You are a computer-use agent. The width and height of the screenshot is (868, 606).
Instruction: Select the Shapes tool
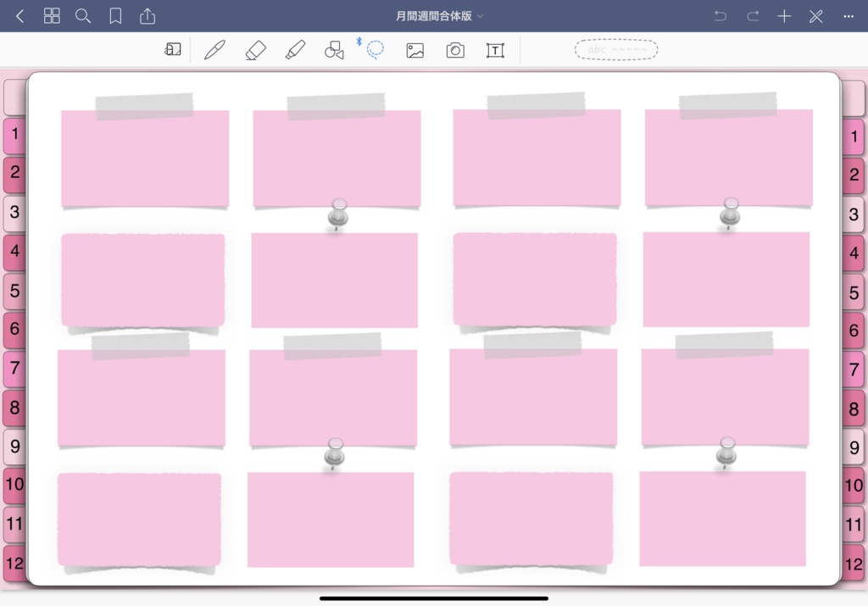click(x=334, y=50)
